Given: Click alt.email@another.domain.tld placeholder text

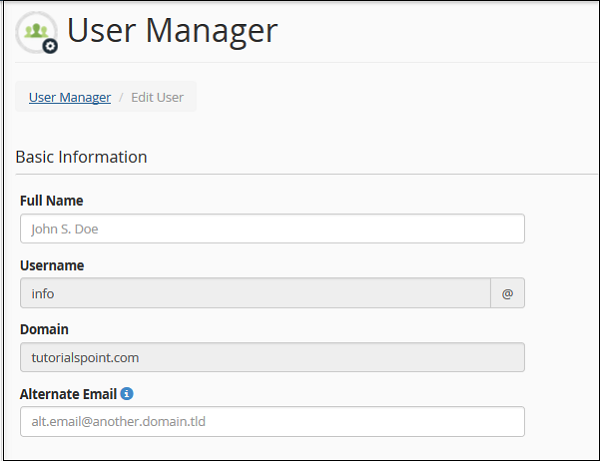Looking at the screenshot, I should coord(118,421).
